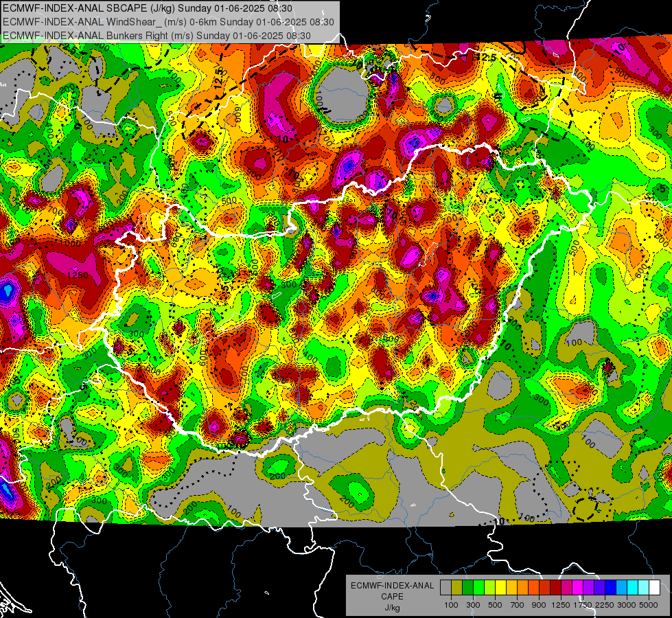Choose the orange legend swatch above 700
The width and height of the screenshot is (672, 618).
(x=523, y=587)
